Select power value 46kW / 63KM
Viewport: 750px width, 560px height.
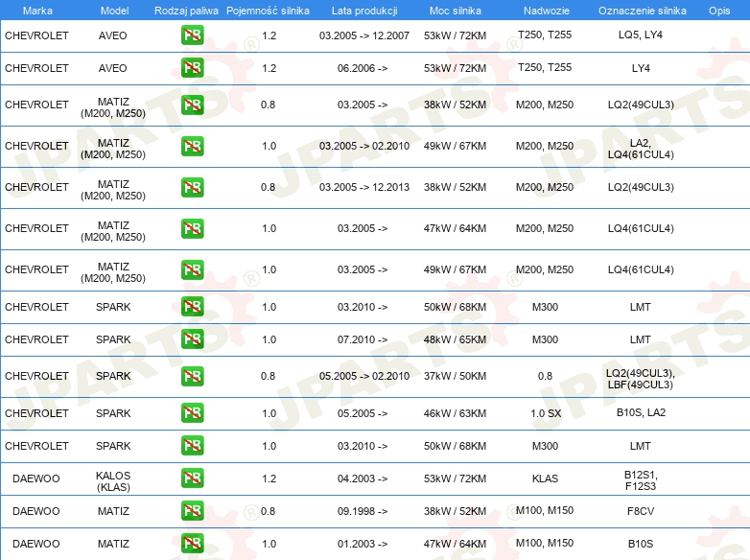455,413
